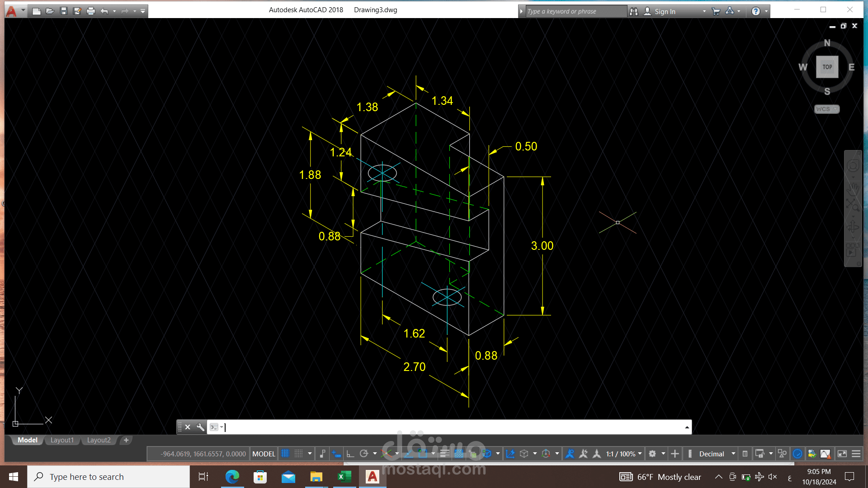
Task: Toggle Isometric Drafting mode
Action: click(x=387, y=454)
